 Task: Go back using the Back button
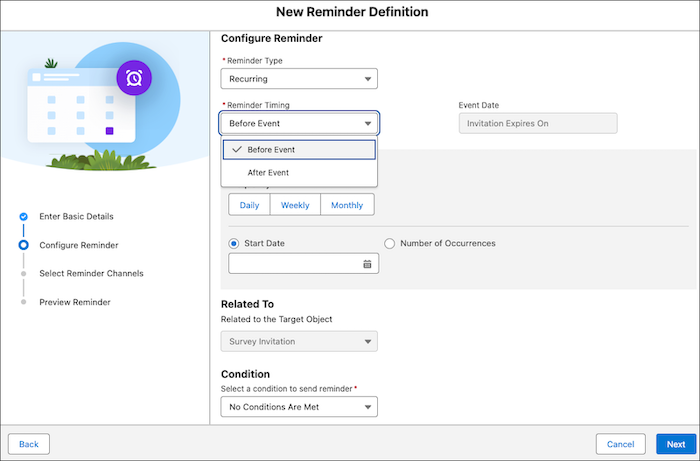point(29,444)
